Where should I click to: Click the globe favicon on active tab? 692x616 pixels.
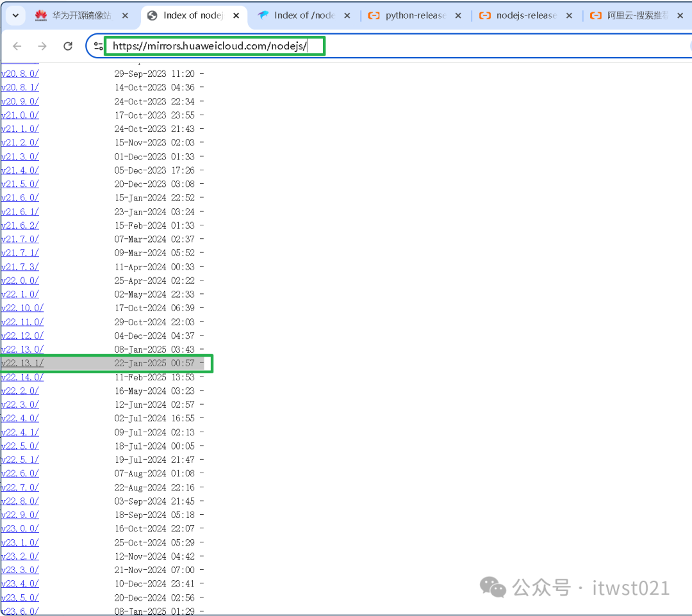click(x=152, y=15)
